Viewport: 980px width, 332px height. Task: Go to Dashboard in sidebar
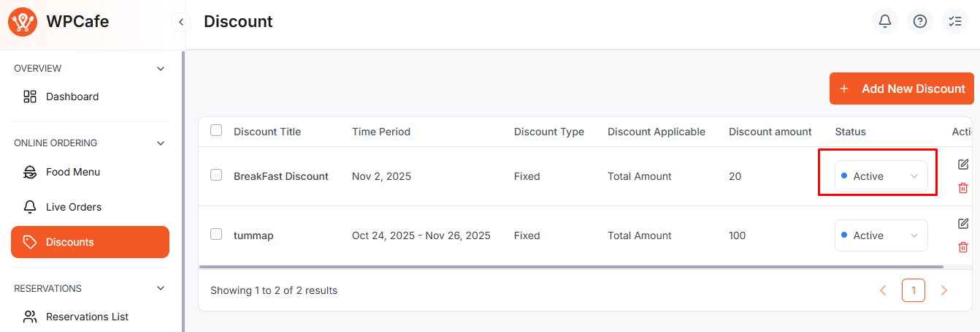click(x=72, y=97)
